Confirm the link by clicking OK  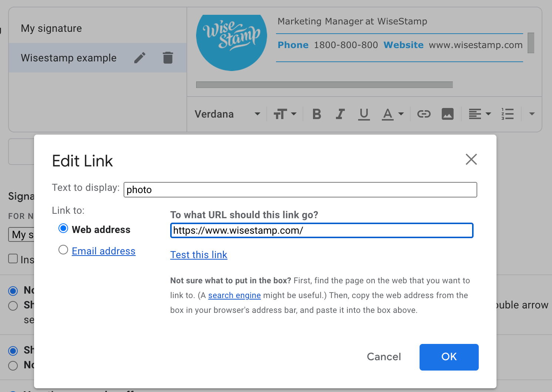[x=449, y=357]
